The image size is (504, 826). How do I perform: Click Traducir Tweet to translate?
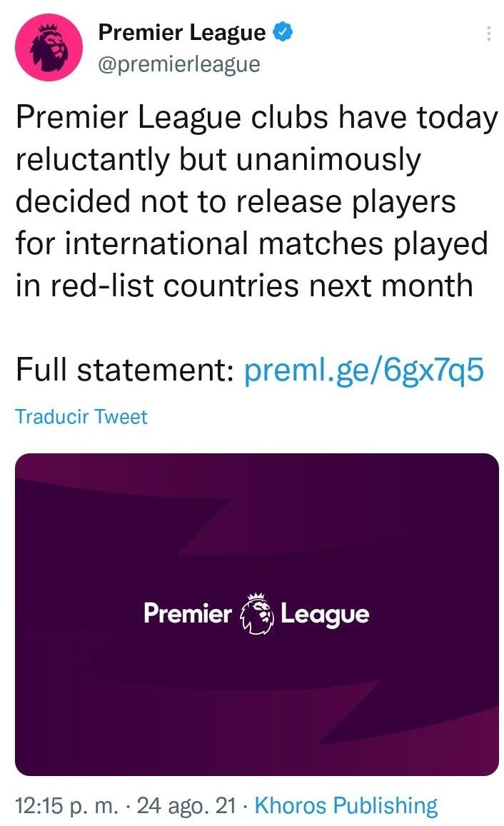point(81,416)
